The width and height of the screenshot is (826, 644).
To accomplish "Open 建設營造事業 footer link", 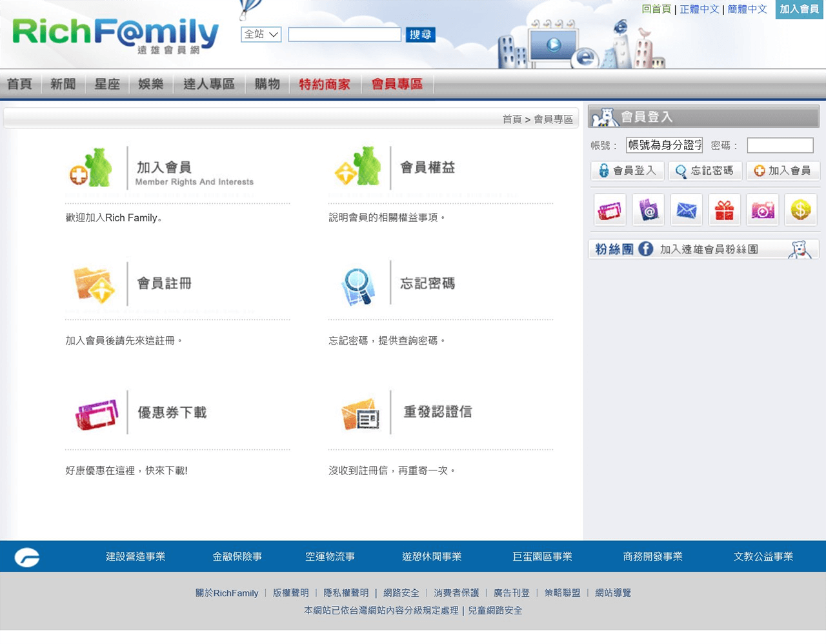I will coord(136,556).
